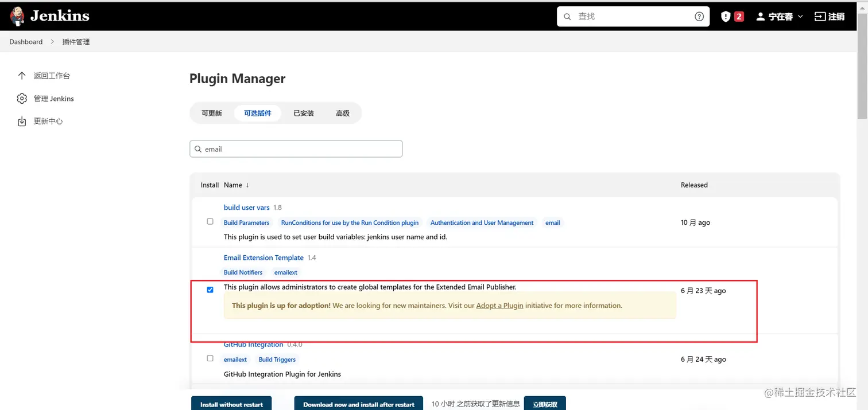Click the '10 月 ago' release date

[x=695, y=222]
